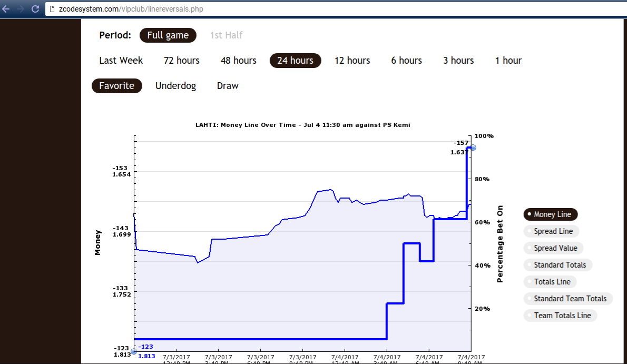The width and height of the screenshot is (627, 364).
Task: Select the Underdog line view
Action: [175, 85]
